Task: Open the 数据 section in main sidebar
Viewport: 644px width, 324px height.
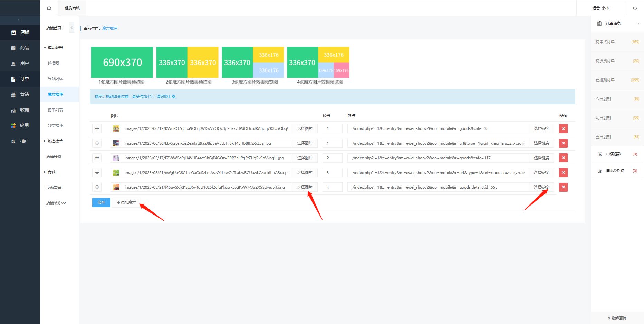Action: (20, 110)
